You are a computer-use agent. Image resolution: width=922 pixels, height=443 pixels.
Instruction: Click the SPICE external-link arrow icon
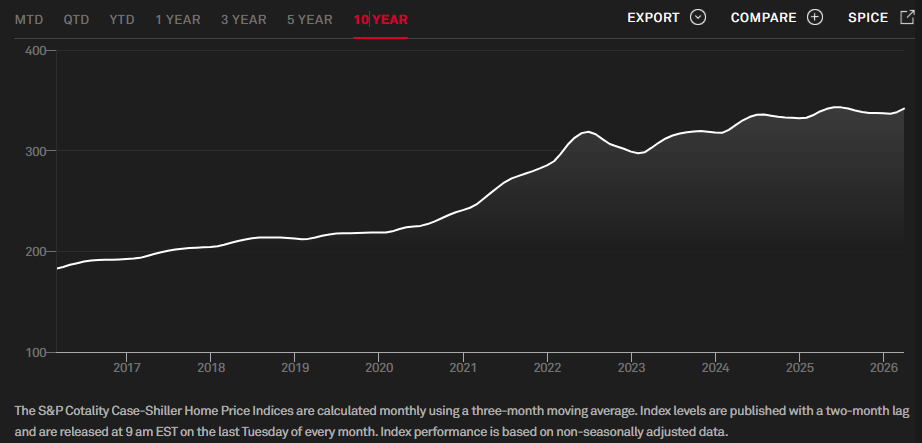907,17
